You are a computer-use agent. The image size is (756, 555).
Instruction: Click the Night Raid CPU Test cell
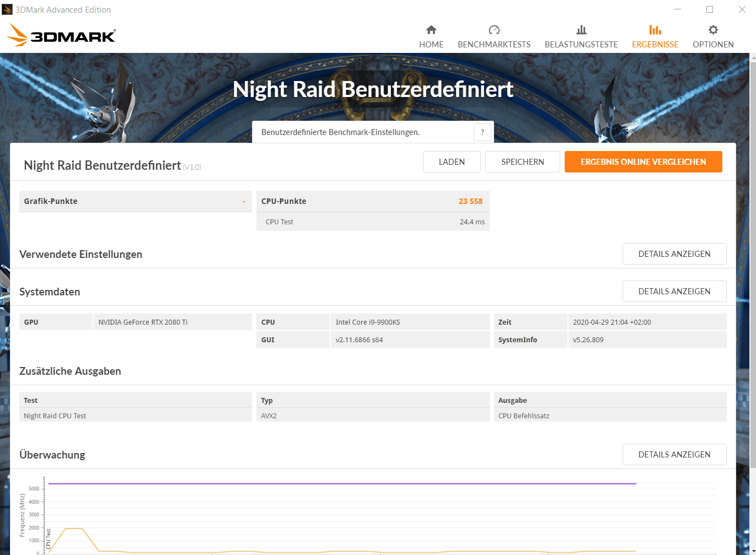136,416
